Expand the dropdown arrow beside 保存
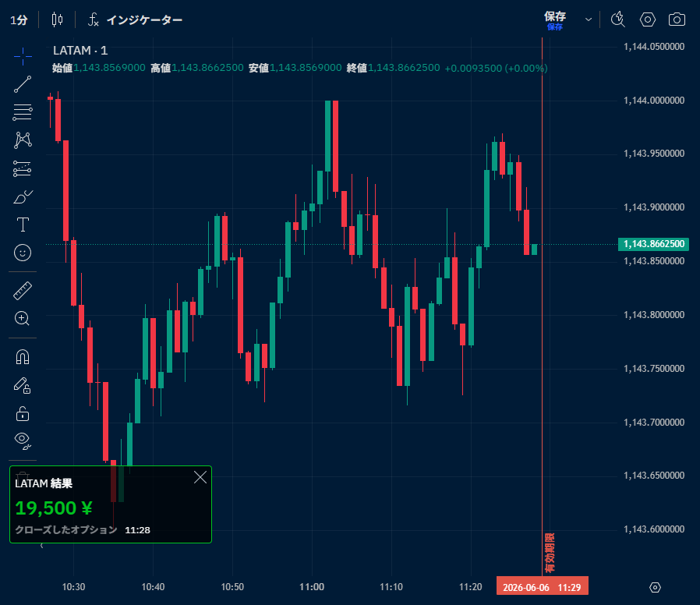Image resolution: width=700 pixels, height=605 pixels. tap(589, 19)
